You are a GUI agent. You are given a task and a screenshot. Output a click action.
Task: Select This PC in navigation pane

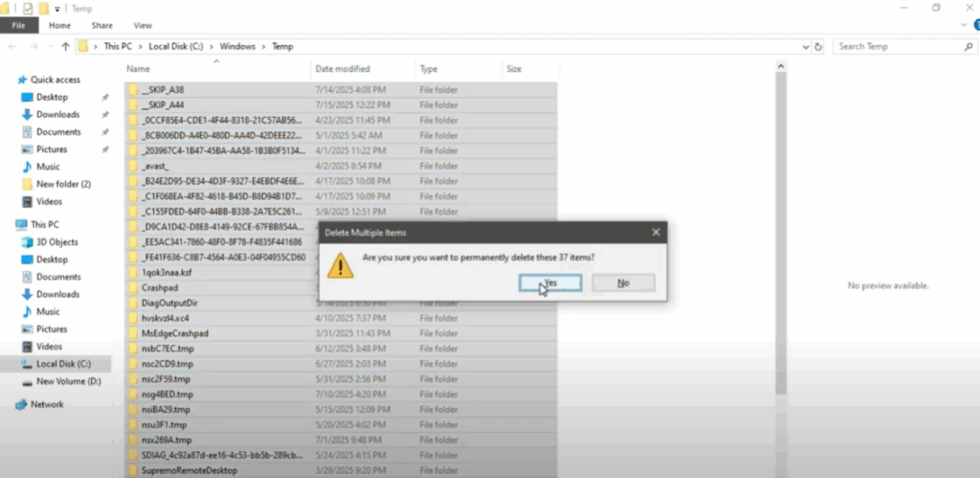coord(44,224)
